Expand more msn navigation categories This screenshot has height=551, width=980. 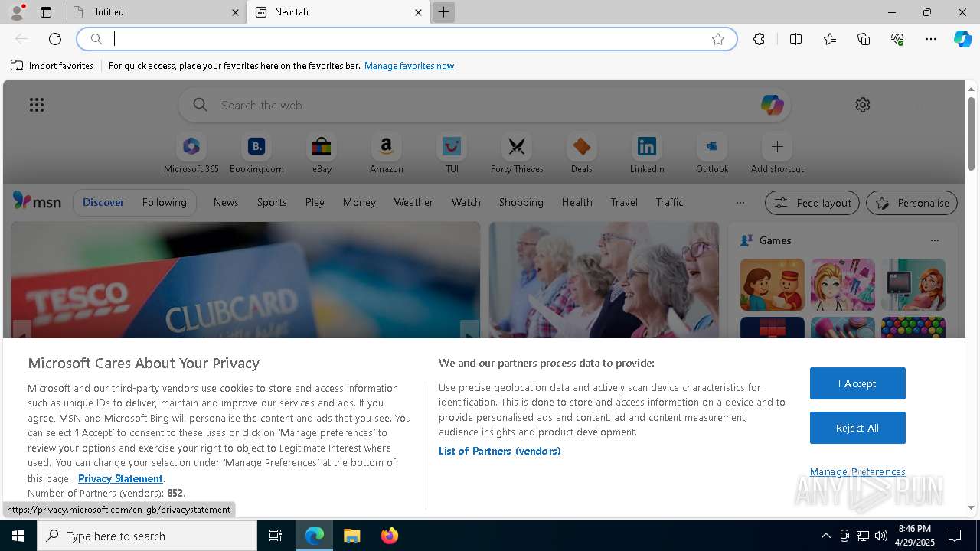point(740,203)
